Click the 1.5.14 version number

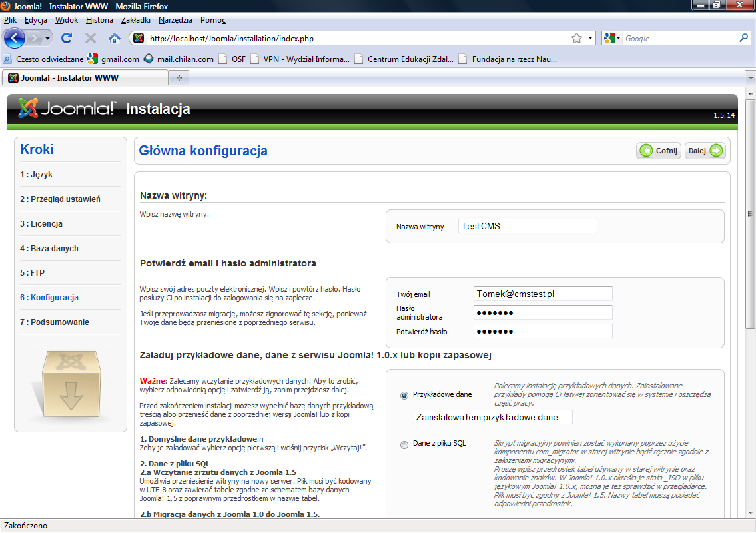tap(724, 115)
